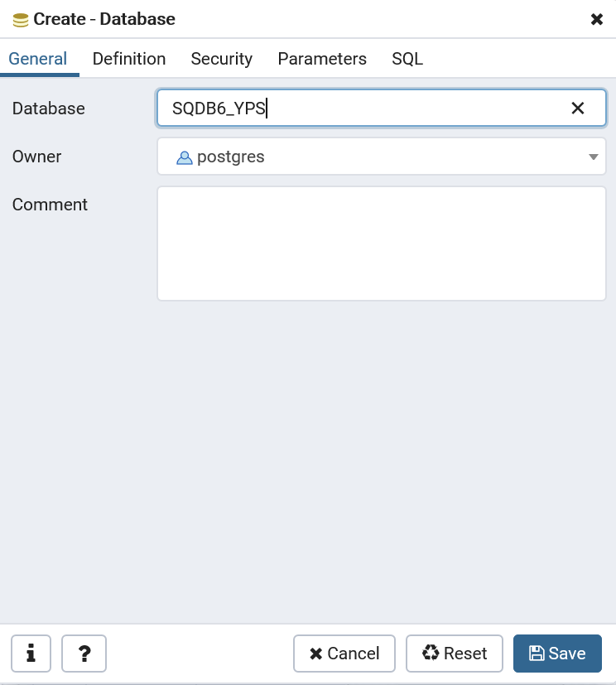Go to the Security tab

221,59
